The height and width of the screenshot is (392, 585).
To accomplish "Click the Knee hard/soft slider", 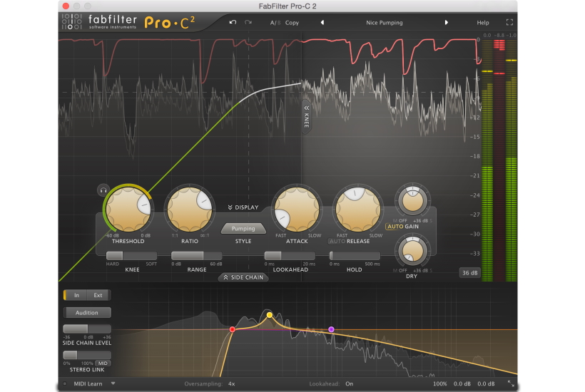I will pos(131,256).
